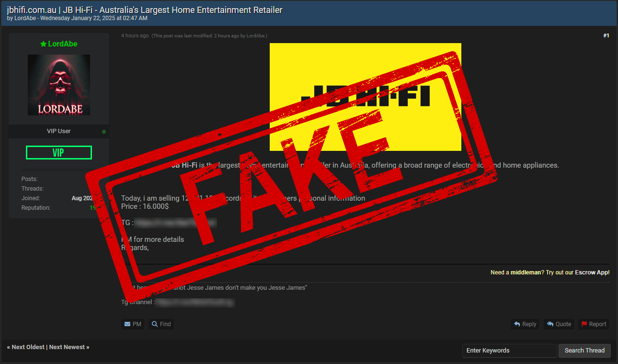
Task: Open the middleman link in the signature
Action: (x=526, y=273)
